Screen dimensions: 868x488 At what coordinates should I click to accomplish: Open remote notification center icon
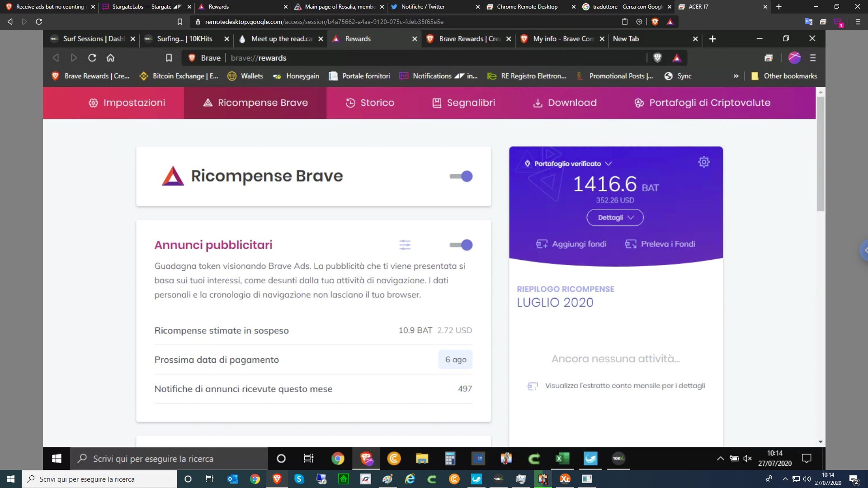pyautogui.click(x=807, y=459)
